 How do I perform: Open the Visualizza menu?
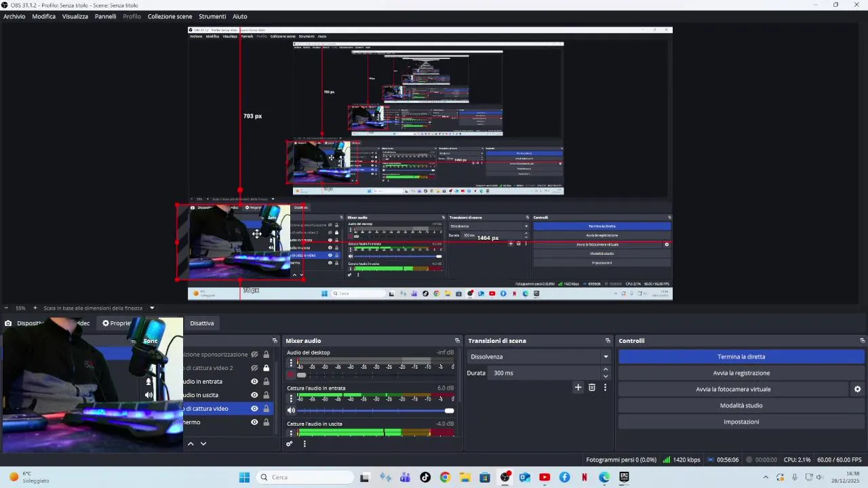75,16
